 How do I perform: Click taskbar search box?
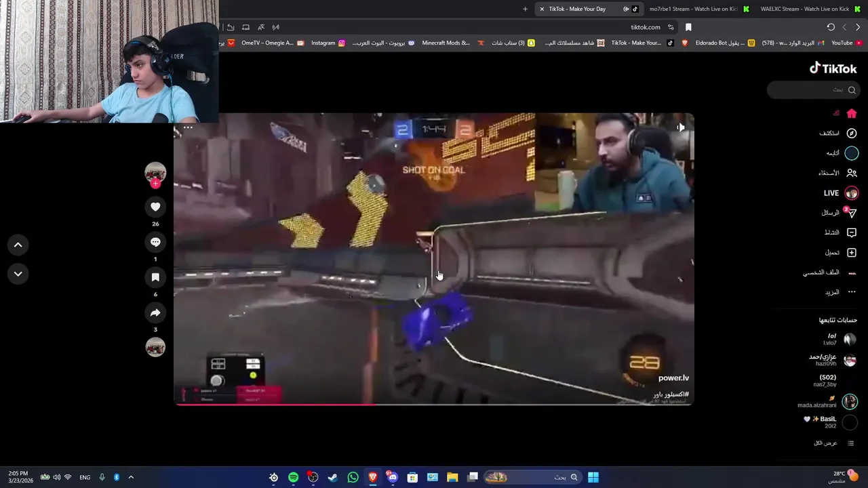[532, 477]
